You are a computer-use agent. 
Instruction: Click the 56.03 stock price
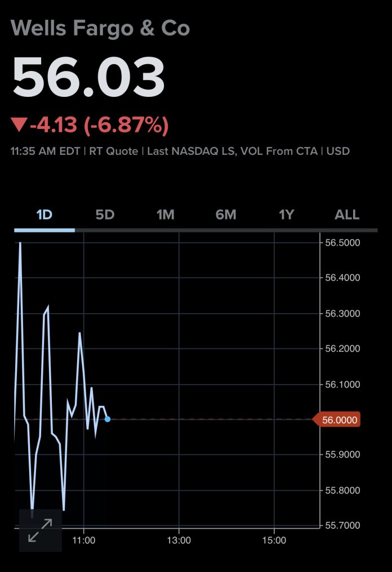tap(88, 77)
